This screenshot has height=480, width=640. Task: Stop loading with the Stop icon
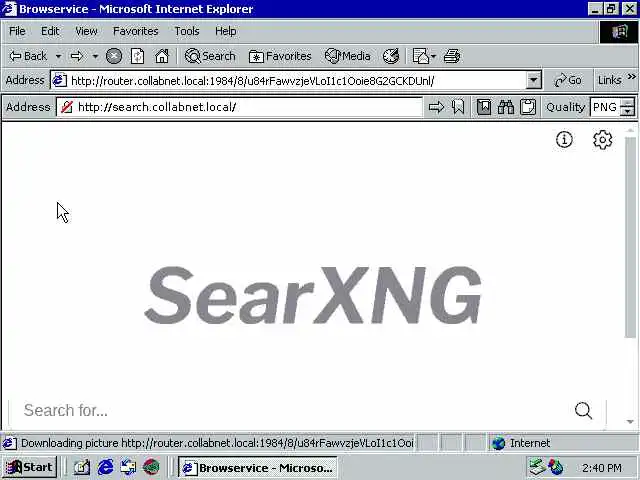[114, 56]
